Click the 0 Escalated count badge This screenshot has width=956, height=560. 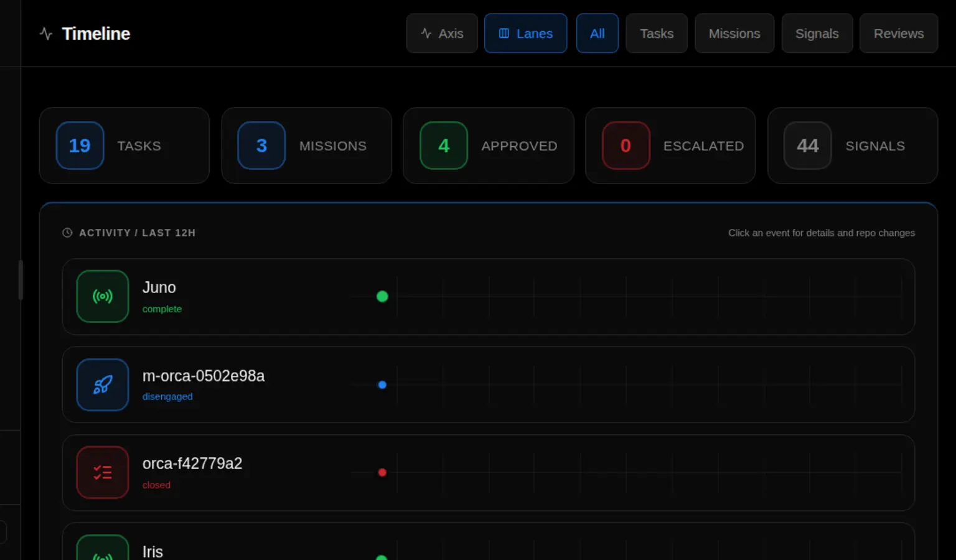(x=626, y=146)
